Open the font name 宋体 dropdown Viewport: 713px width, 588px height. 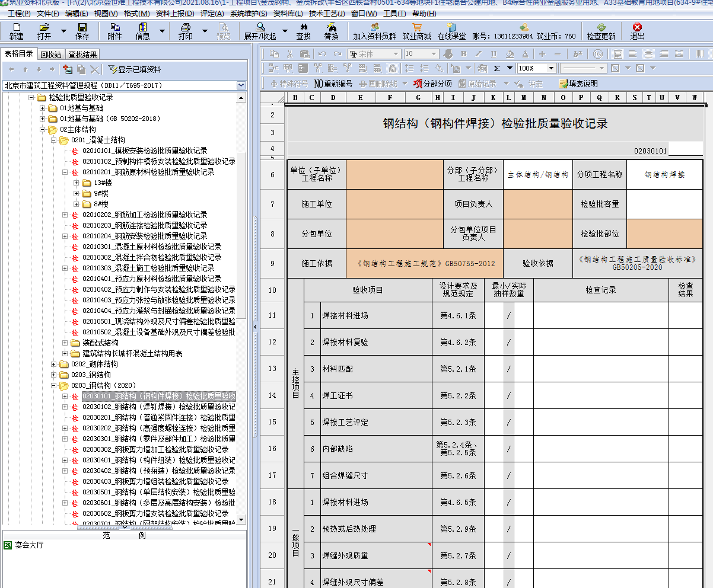pyautogui.click(x=397, y=54)
